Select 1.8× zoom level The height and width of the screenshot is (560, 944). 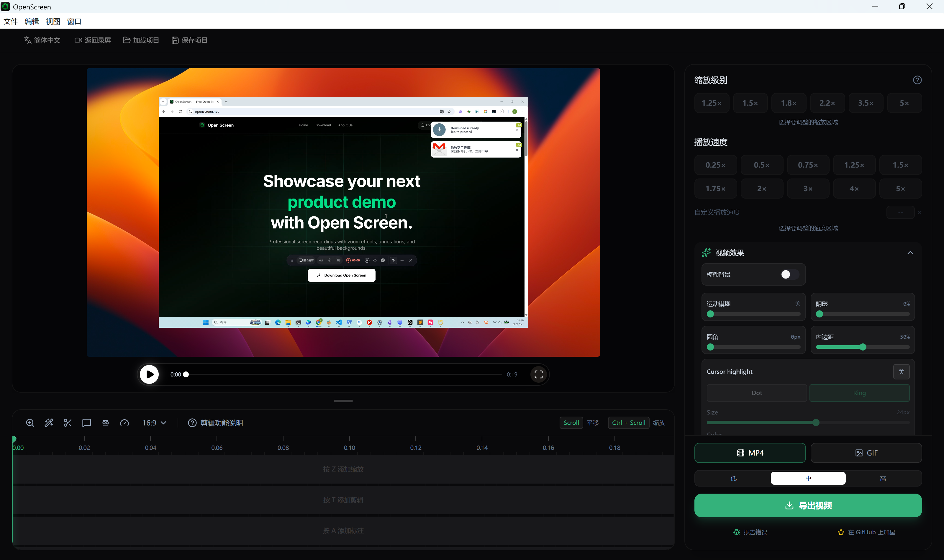[x=789, y=103]
